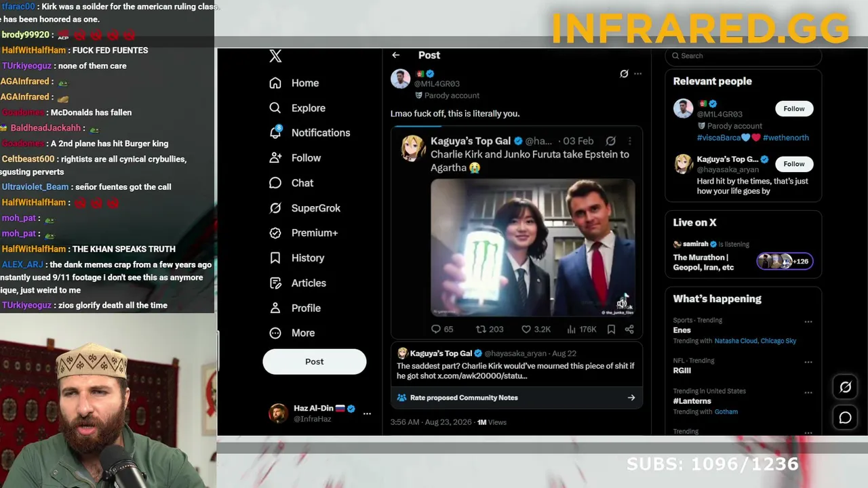Image resolution: width=868 pixels, height=488 pixels.
Task: Open more options for the #Lanterns trend
Action: pos(808,392)
